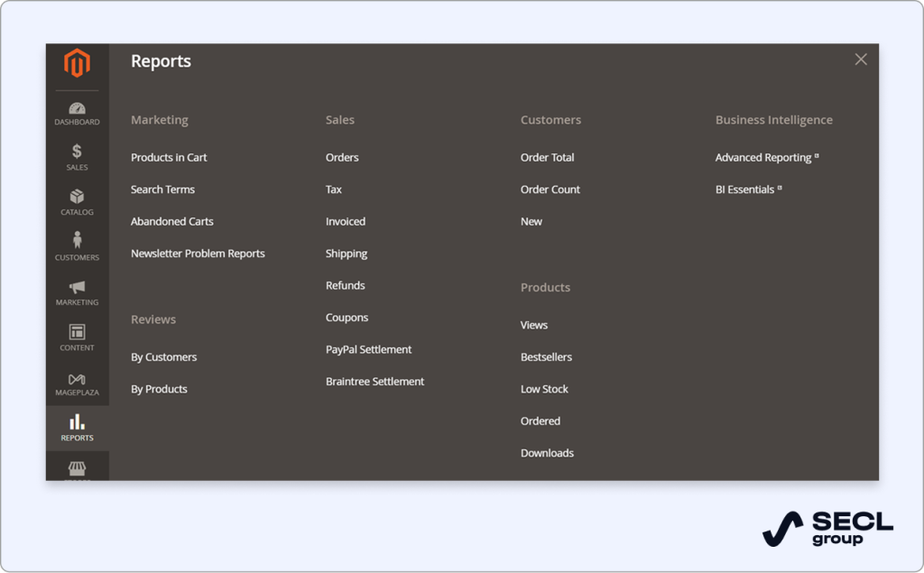This screenshot has height=573, width=924.
Task: View the Abandoned Carts report
Action: click(171, 222)
